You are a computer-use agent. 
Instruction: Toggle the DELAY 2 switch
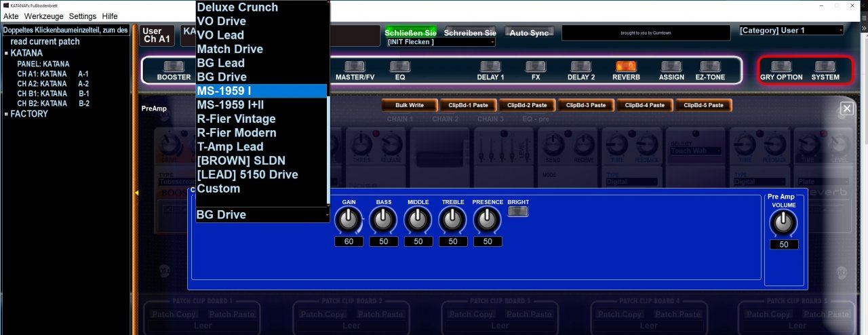(581, 66)
